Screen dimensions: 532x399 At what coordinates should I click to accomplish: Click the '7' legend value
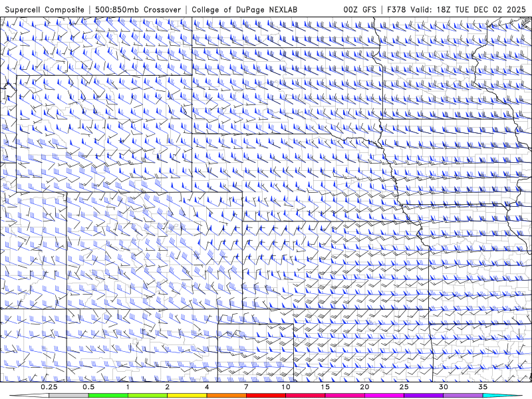coord(246,387)
